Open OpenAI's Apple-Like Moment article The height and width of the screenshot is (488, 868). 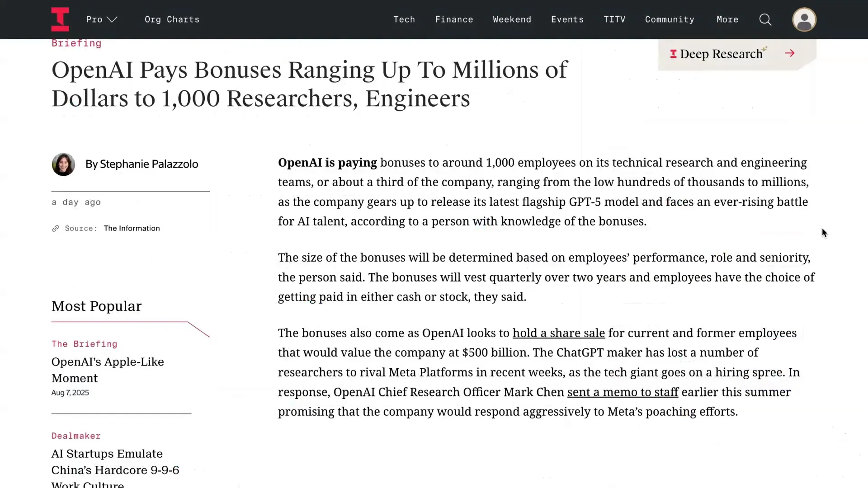pyautogui.click(x=108, y=370)
